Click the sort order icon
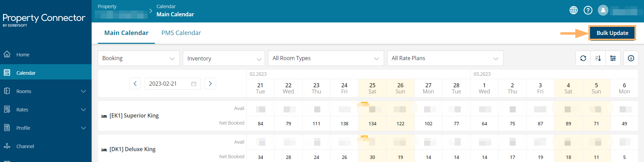Viewport: 644px width, 162px height. click(598, 58)
